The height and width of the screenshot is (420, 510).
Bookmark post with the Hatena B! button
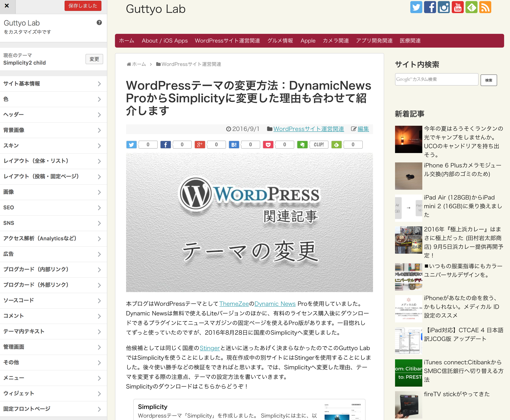pos(234,145)
